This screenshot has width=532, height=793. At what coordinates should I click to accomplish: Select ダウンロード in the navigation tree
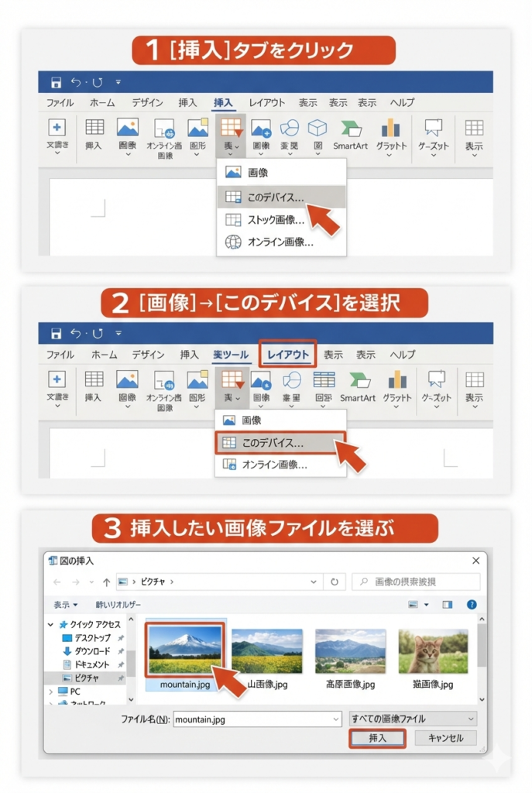point(91,651)
